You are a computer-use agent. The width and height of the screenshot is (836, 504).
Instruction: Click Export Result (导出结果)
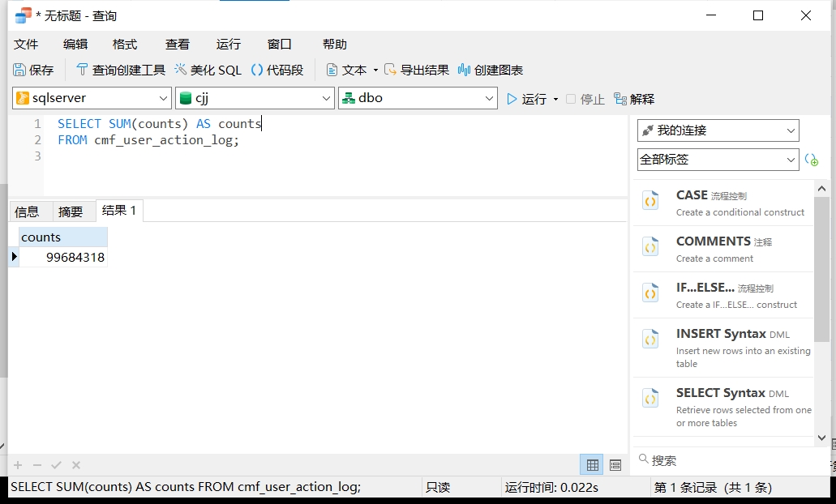pos(417,70)
